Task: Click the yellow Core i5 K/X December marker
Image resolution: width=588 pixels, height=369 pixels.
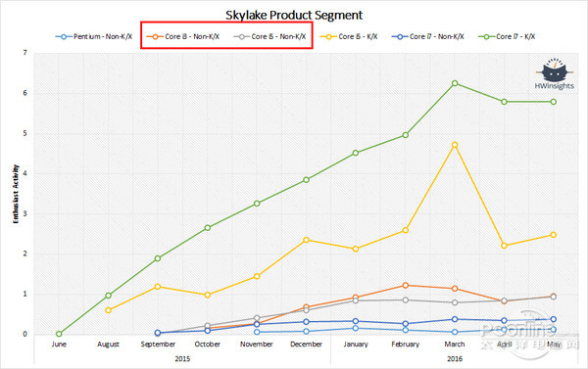Action: pos(307,240)
